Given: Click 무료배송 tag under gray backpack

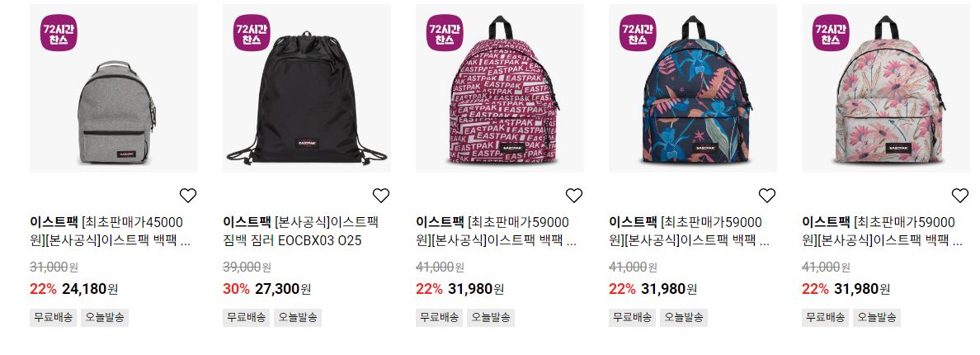Looking at the screenshot, I should pyautogui.click(x=53, y=318).
